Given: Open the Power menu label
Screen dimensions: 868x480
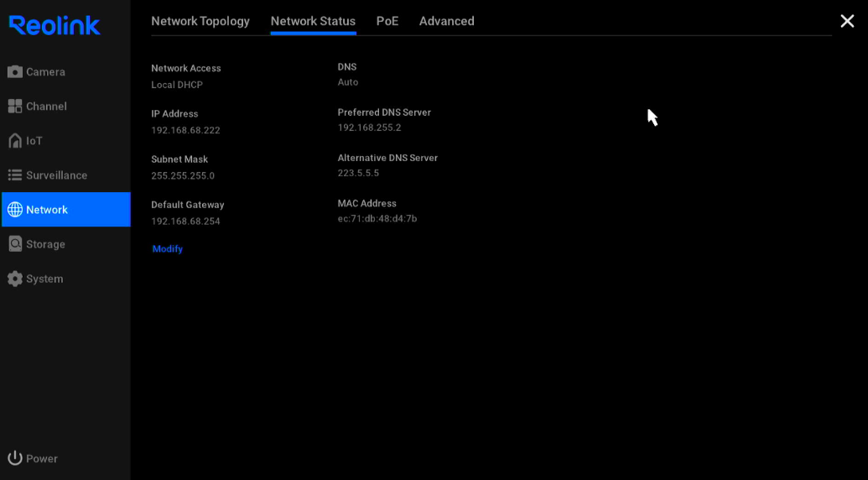Looking at the screenshot, I should coord(42,458).
